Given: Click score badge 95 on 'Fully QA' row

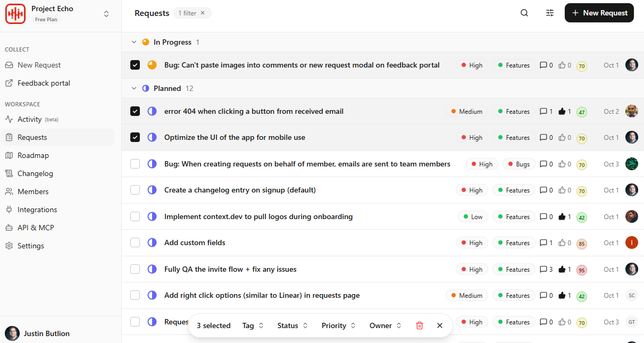Looking at the screenshot, I should tap(582, 270).
